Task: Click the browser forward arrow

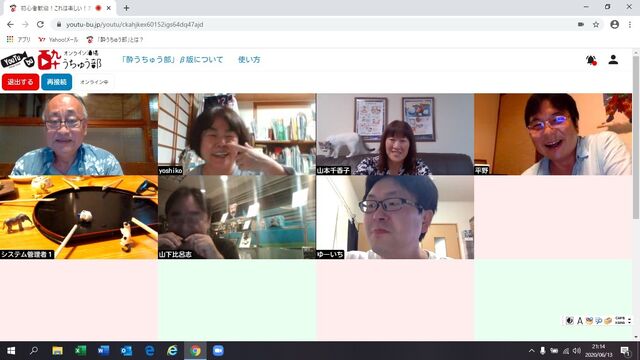Action: coord(25,24)
